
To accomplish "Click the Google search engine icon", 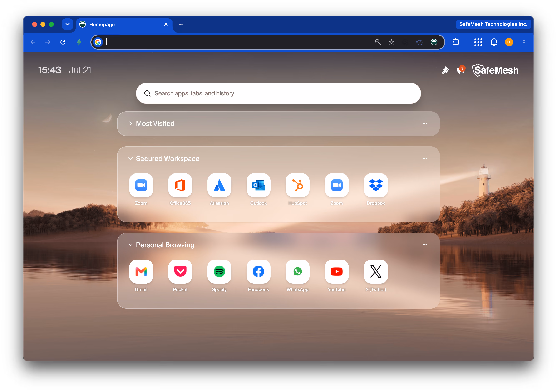I will pos(98,42).
